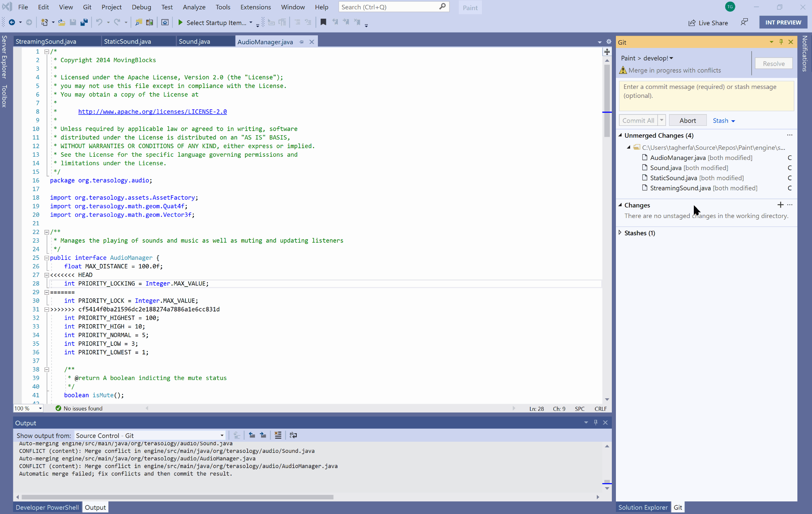Viewport: 812px width, 514px height.
Task: Toggle word wrap in the Output window
Action: [293, 435]
